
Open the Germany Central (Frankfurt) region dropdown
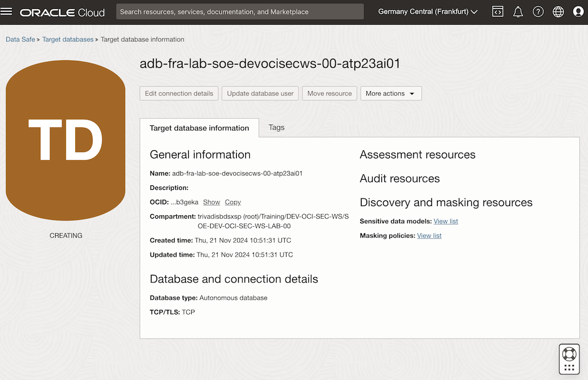point(427,11)
